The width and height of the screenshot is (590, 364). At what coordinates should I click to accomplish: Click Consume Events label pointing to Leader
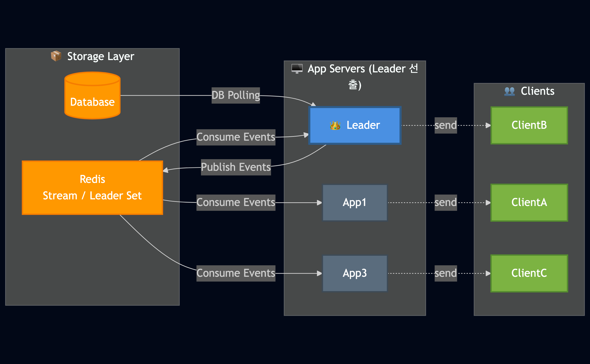click(x=236, y=137)
